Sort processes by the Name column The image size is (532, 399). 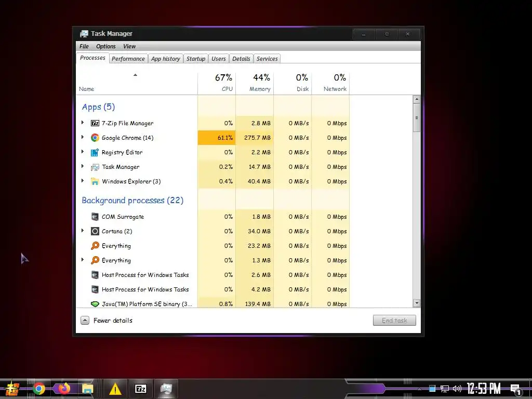point(137,83)
